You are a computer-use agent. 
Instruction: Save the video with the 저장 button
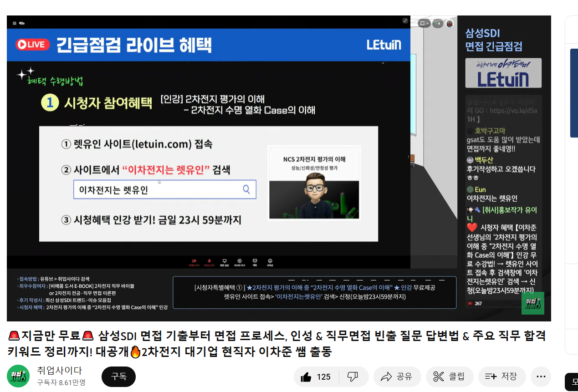(501, 377)
